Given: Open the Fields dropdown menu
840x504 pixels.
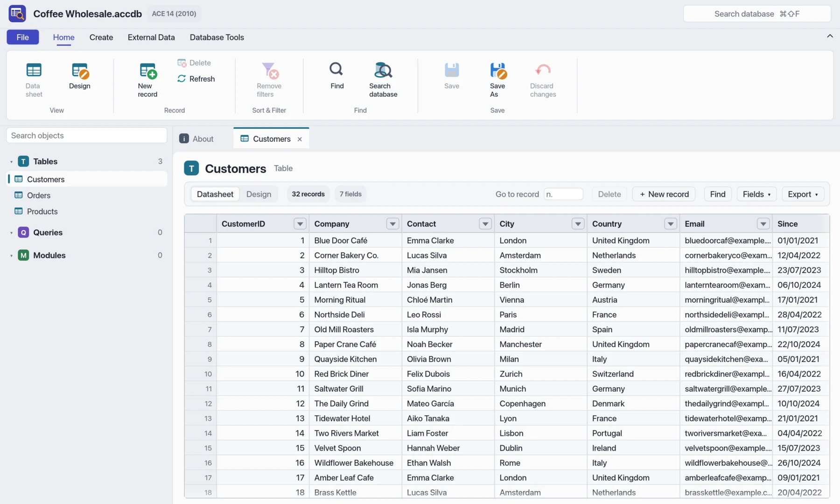Looking at the screenshot, I should [756, 194].
